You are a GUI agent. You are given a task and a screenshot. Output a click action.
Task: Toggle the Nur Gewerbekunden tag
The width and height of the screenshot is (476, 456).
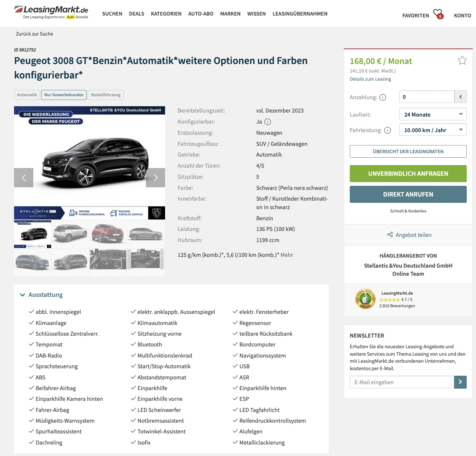(x=64, y=95)
